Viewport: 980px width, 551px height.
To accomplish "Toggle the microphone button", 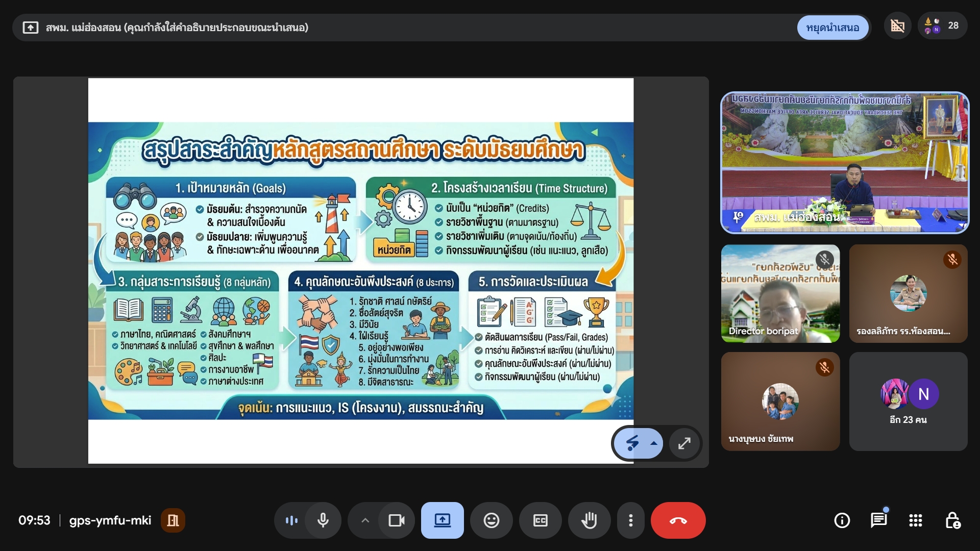I will 323,520.
